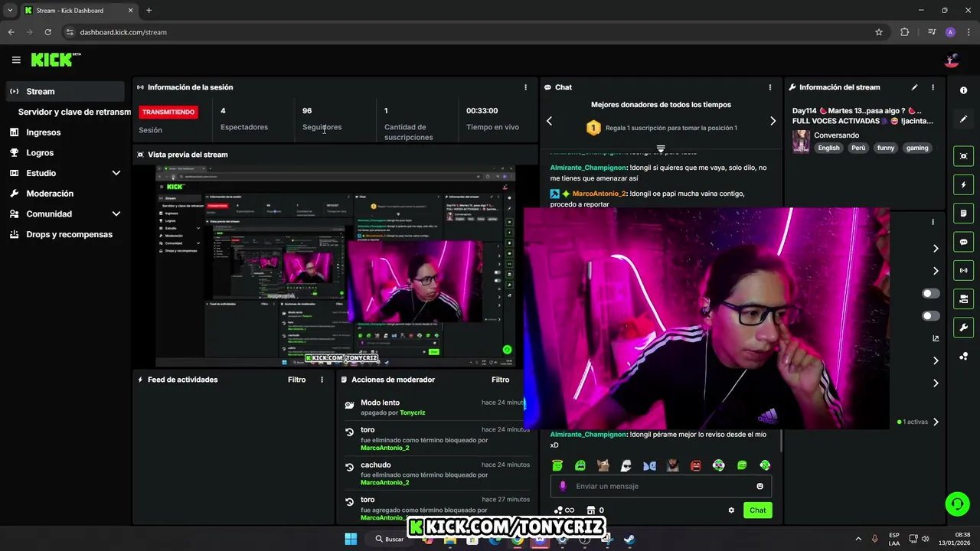Click the shop icon with 0 below chat
980x551 pixels.
pyautogui.click(x=595, y=510)
